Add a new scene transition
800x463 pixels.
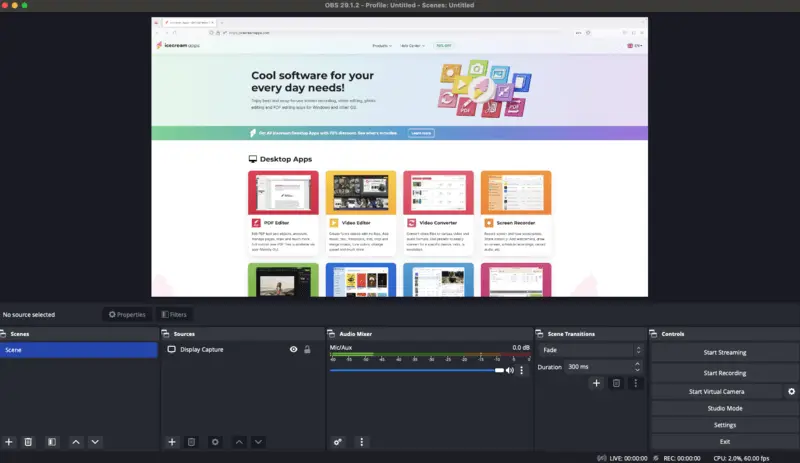596,383
